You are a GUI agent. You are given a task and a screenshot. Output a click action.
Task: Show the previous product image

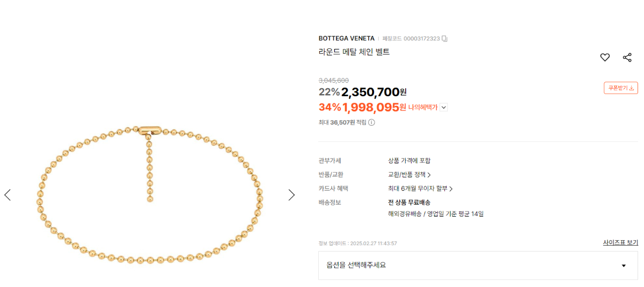point(8,195)
